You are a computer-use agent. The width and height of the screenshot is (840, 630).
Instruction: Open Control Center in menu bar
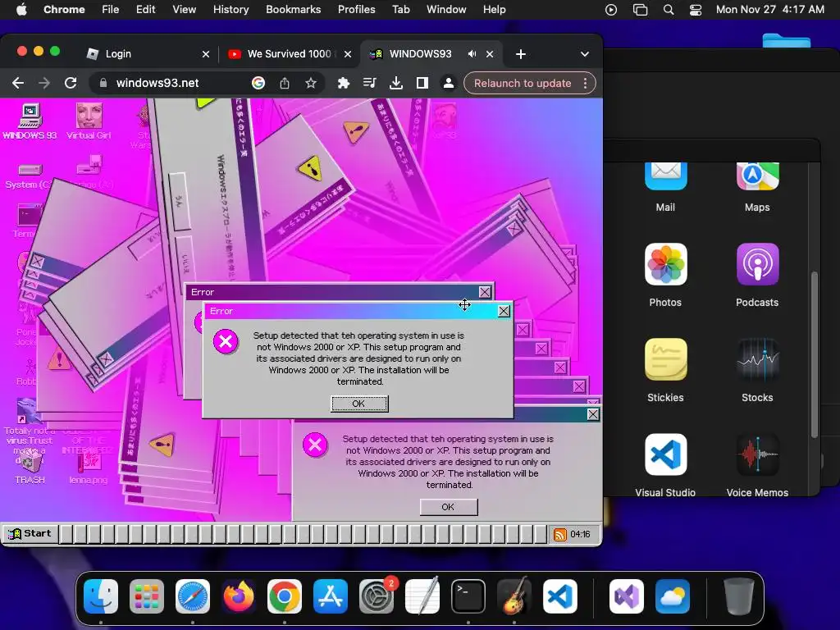click(696, 10)
